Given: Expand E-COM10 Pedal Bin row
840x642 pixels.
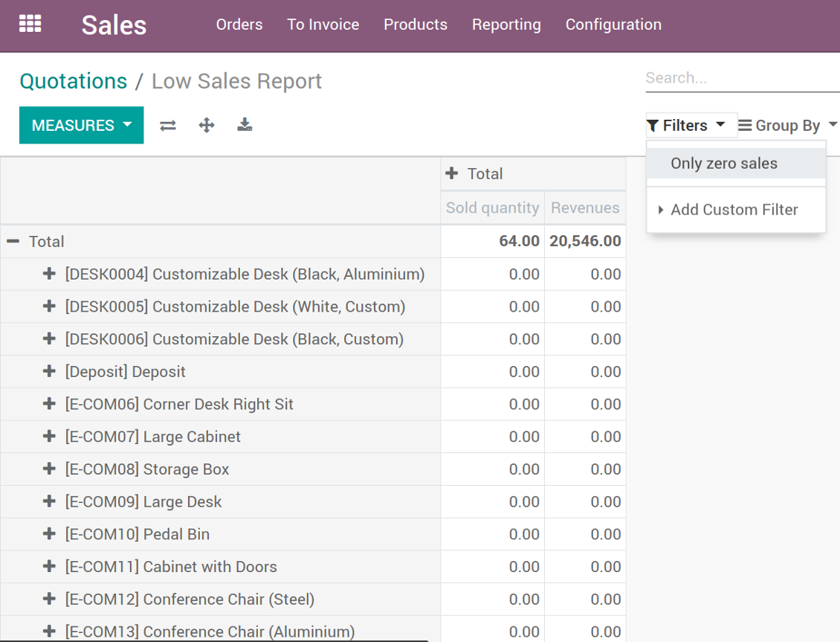Looking at the screenshot, I should point(49,533).
